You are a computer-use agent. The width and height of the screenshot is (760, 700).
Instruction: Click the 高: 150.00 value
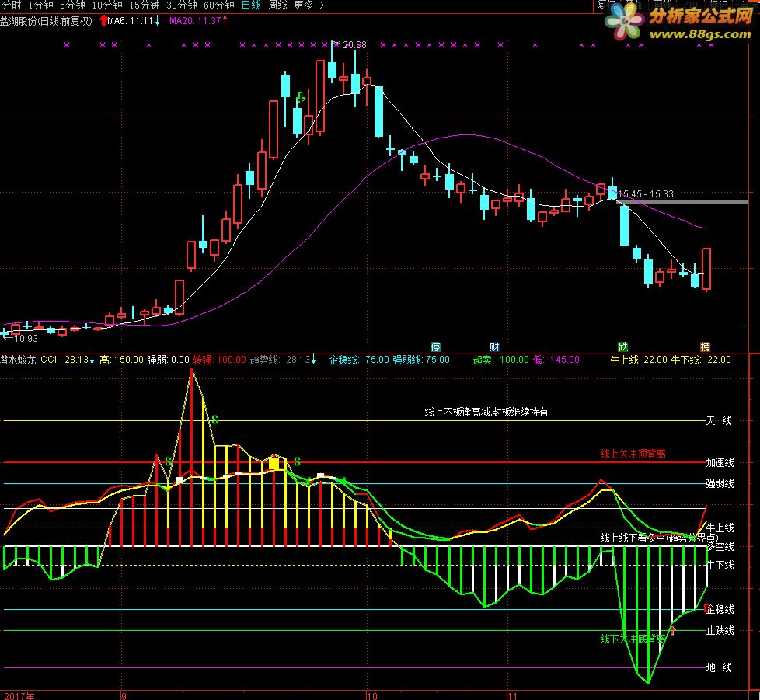(122, 360)
